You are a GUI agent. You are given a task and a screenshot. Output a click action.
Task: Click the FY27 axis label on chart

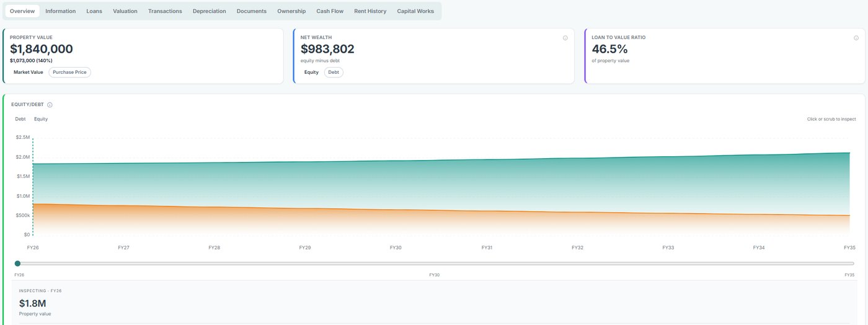[x=123, y=247]
